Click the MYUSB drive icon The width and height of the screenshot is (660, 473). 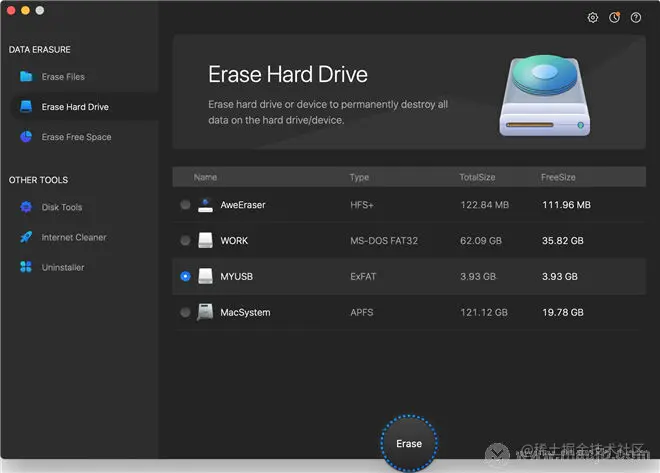pos(205,276)
